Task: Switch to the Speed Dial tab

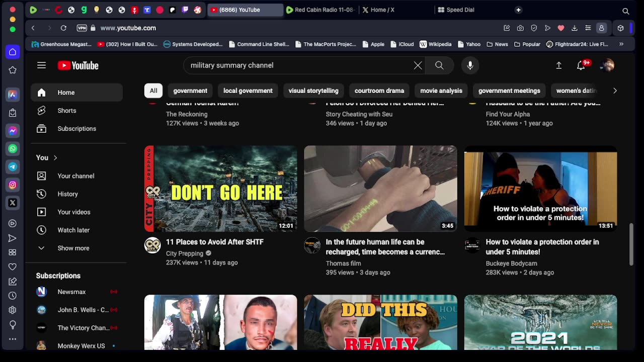Action: (x=472, y=10)
